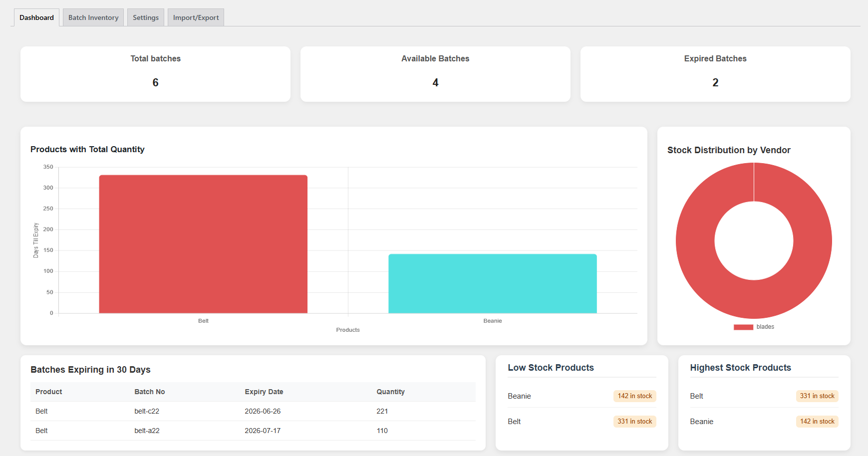The width and height of the screenshot is (868, 456).
Task: Click the Low Stock Products heading
Action: pos(551,368)
